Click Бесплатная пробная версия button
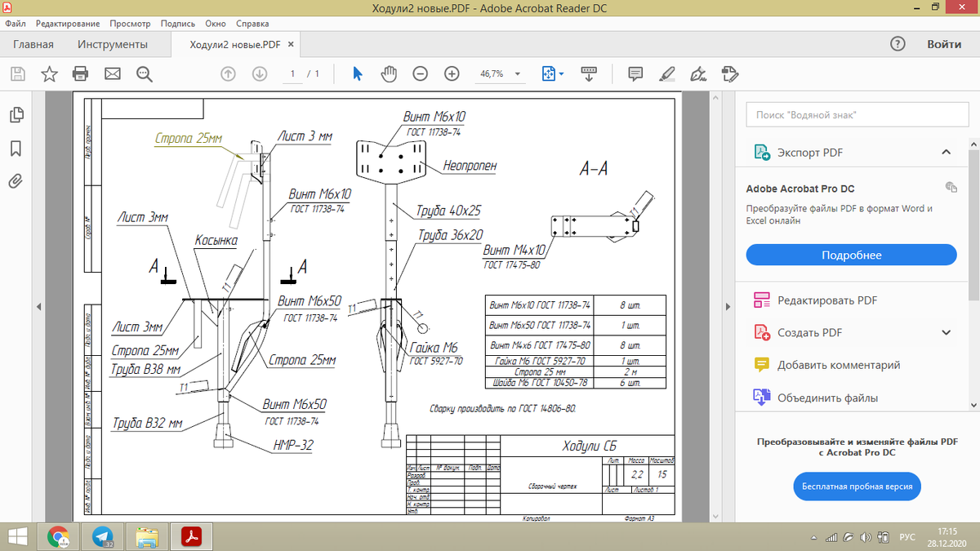The image size is (980, 551). (857, 487)
